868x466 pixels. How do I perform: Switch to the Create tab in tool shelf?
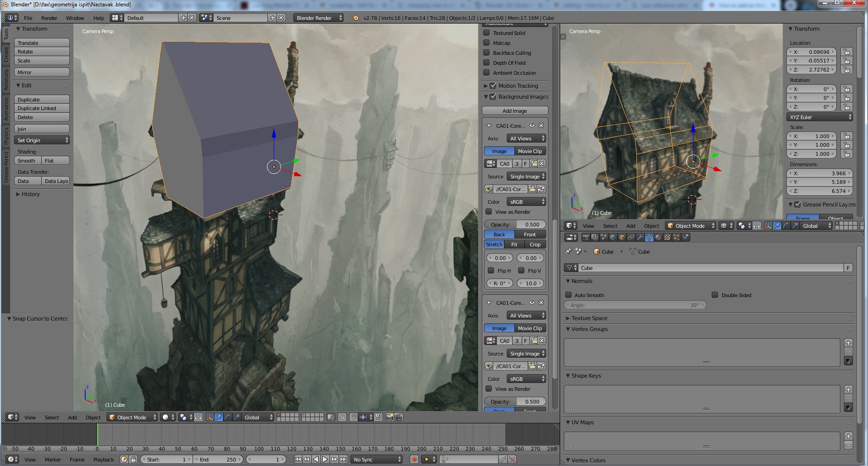6,55
